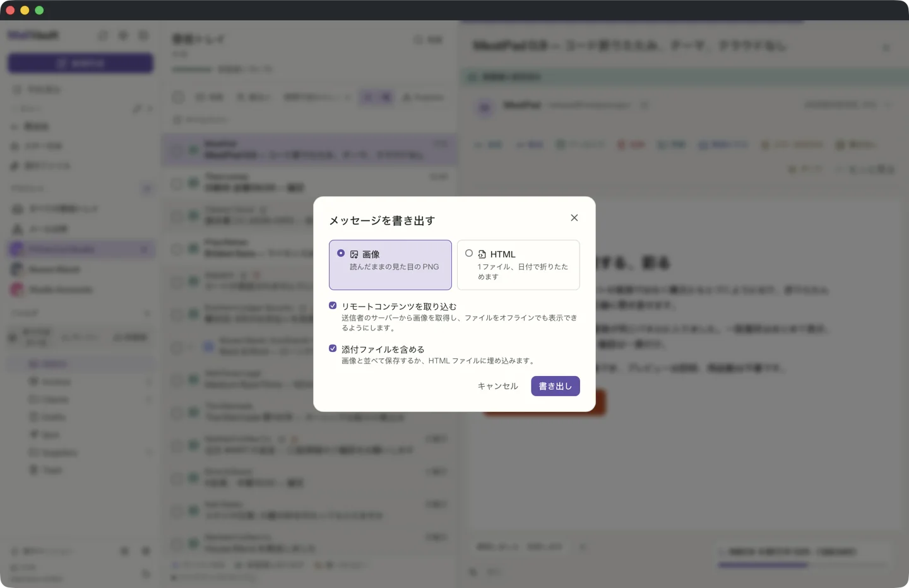
Task: Select the 画像 PNG export option
Action: 390,265
